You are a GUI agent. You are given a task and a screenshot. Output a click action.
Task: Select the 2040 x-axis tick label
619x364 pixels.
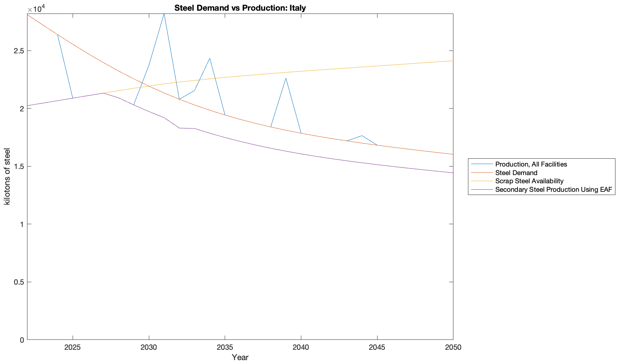click(301, 347)
